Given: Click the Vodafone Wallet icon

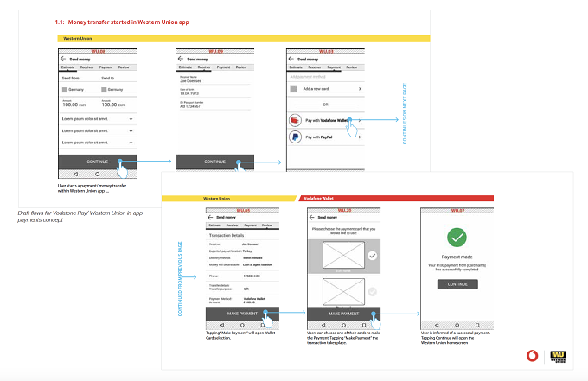Looking at the screenshot, I should coord(295,120).
